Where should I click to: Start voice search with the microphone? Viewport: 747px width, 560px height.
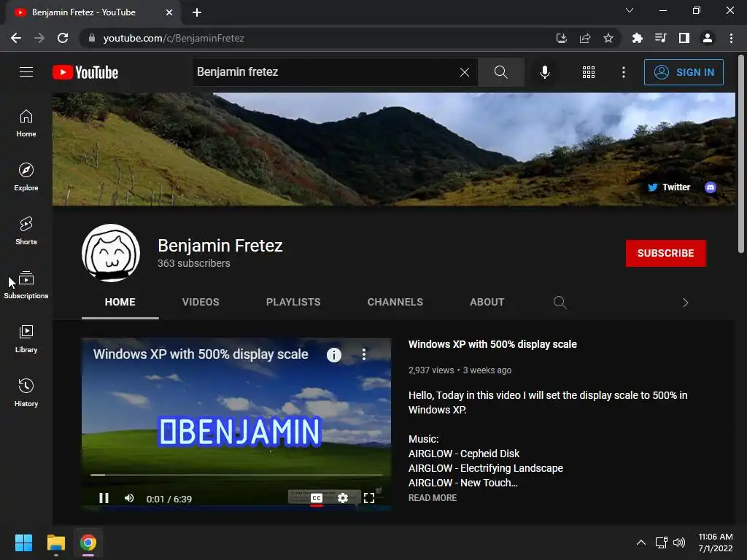click(544, 72)
